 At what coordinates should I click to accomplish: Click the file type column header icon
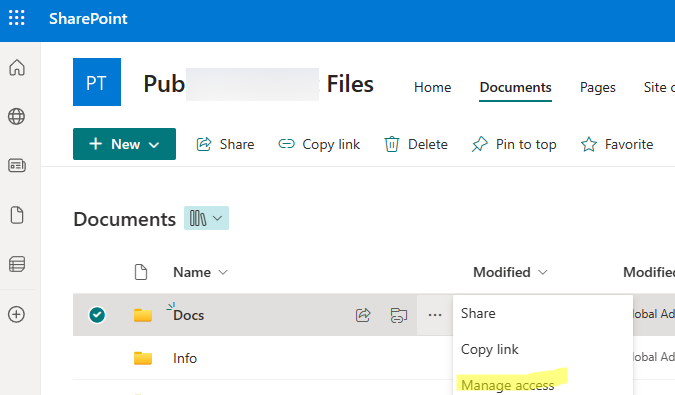coord(141,272)
